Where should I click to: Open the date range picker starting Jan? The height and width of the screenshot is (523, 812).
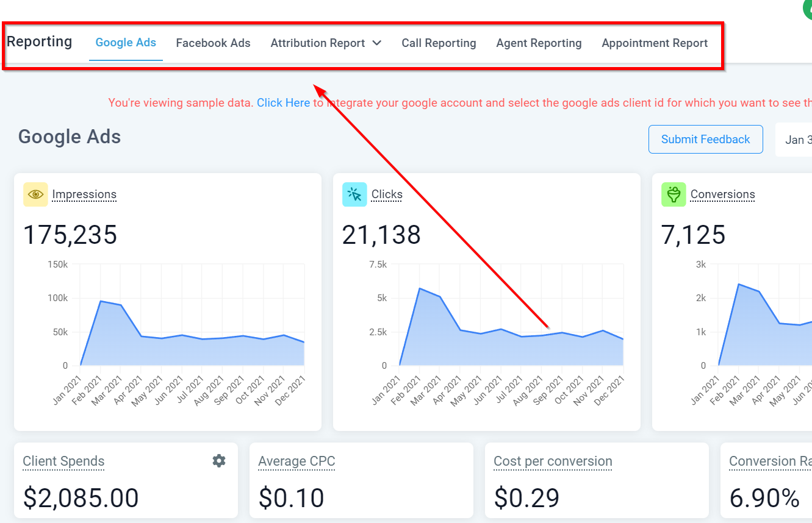click(x=794, y=140)
